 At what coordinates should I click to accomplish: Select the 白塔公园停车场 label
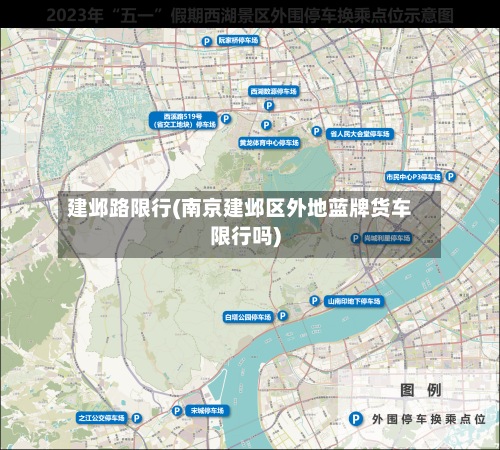tap(248, 317)
